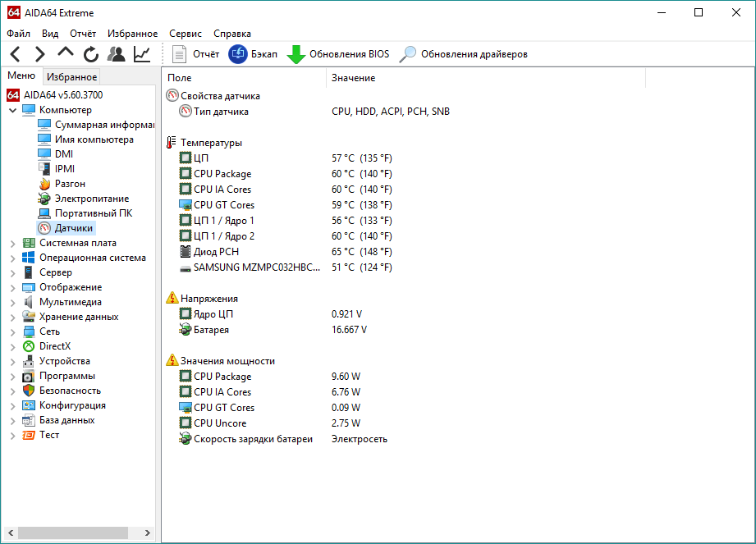Click the Разгон flame icon

pos(44,184)
